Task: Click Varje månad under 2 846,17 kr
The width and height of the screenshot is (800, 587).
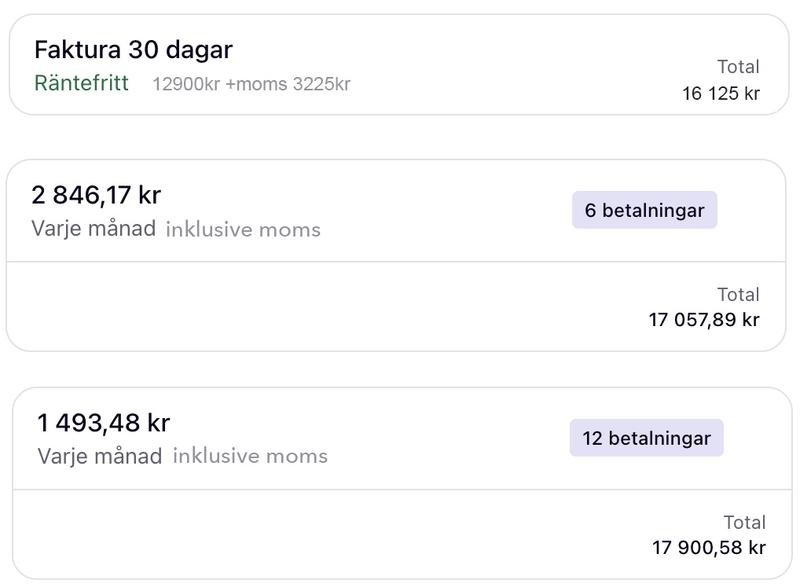Action: click(93, 228)
